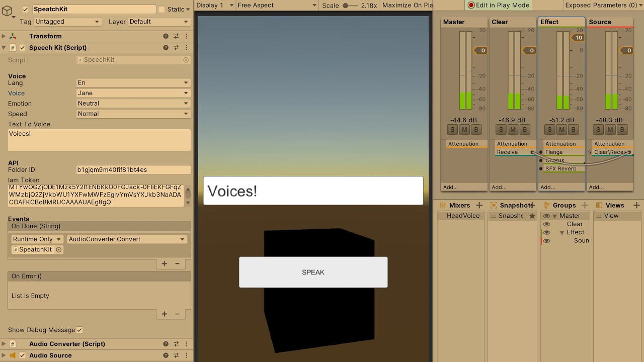Open help icon for Transform component
The image size is (644, 362).
[166, 36]
